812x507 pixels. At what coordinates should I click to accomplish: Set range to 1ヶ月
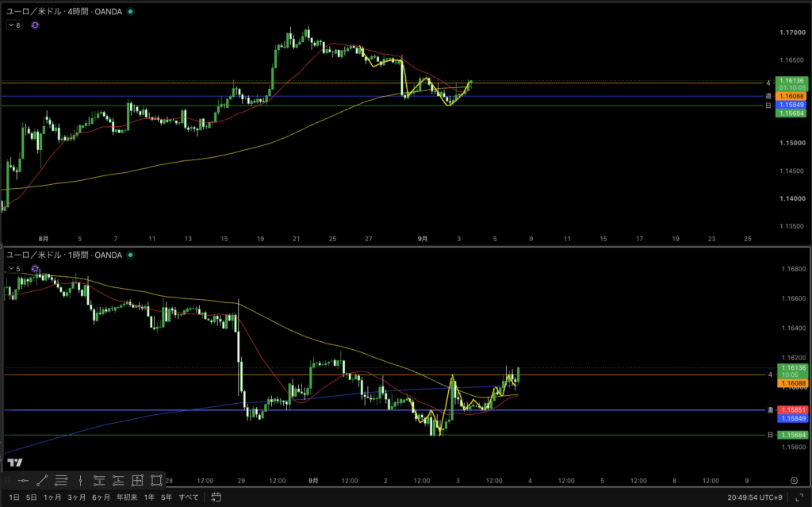(52, 497)
